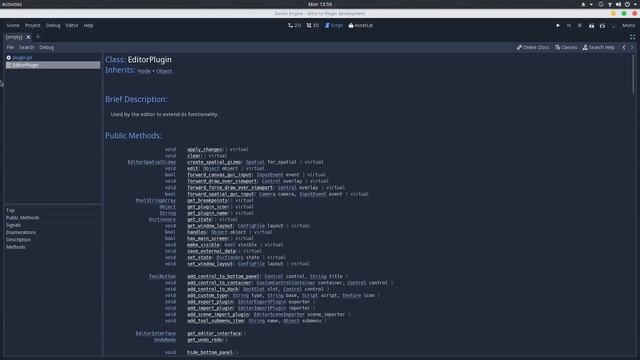Close the [empty] scene tab
Viewport: 640px width, 360px height.
(x=28, y=37)
